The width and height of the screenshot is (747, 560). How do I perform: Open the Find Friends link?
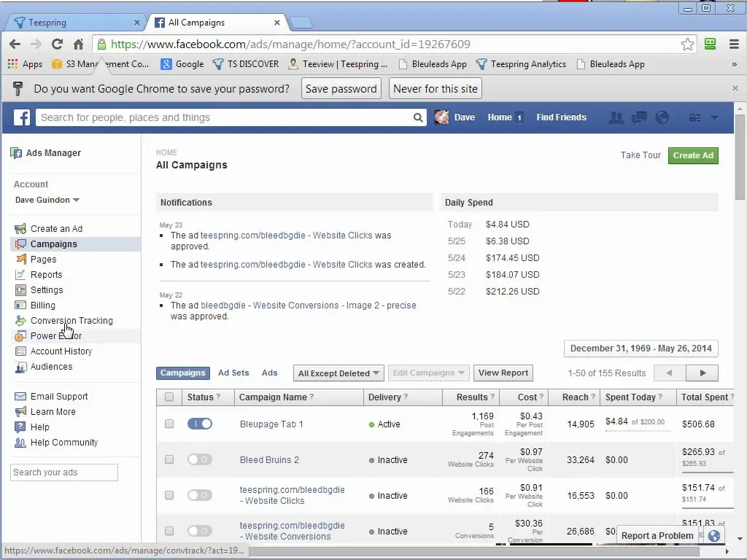pos(561,117)
